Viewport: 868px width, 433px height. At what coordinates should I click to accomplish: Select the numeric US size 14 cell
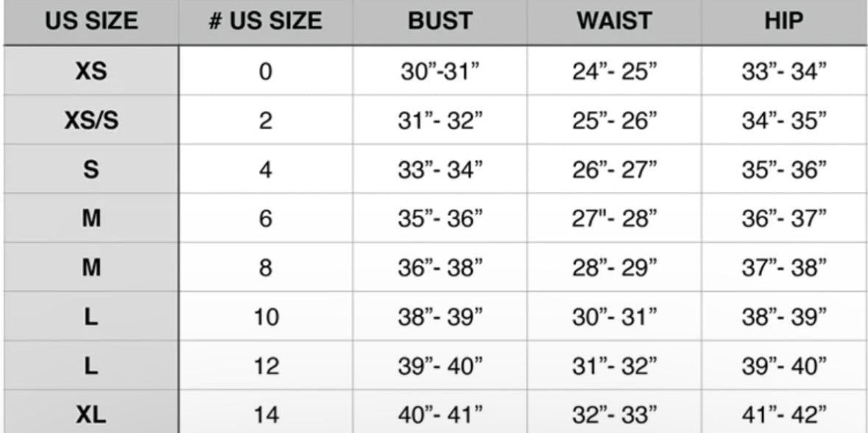[265, 415]
